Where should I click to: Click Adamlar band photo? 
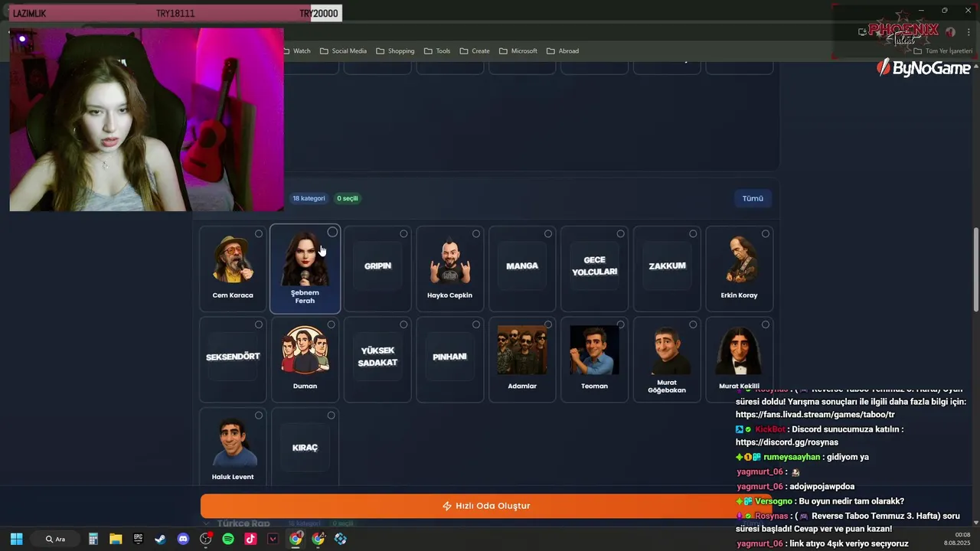[522, 350]
